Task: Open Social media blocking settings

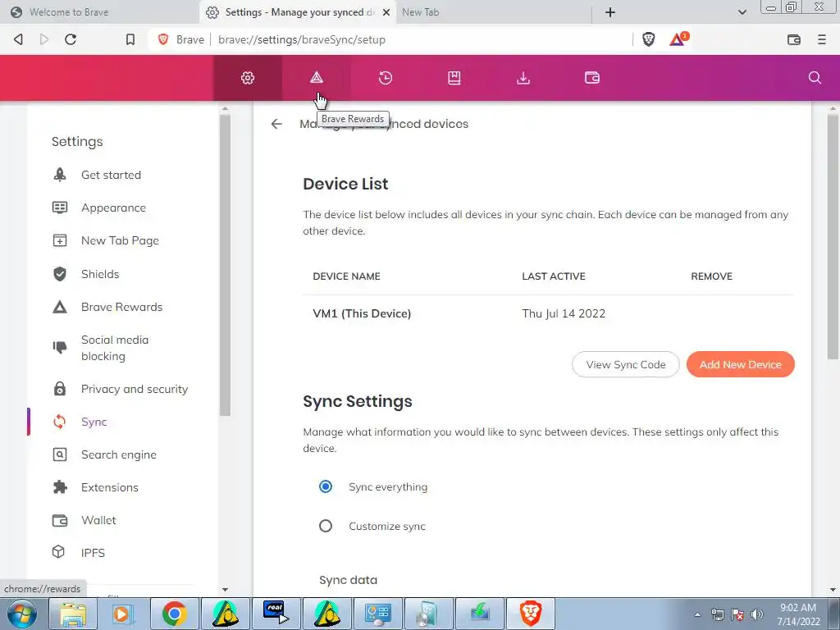Action: (115, 348)
